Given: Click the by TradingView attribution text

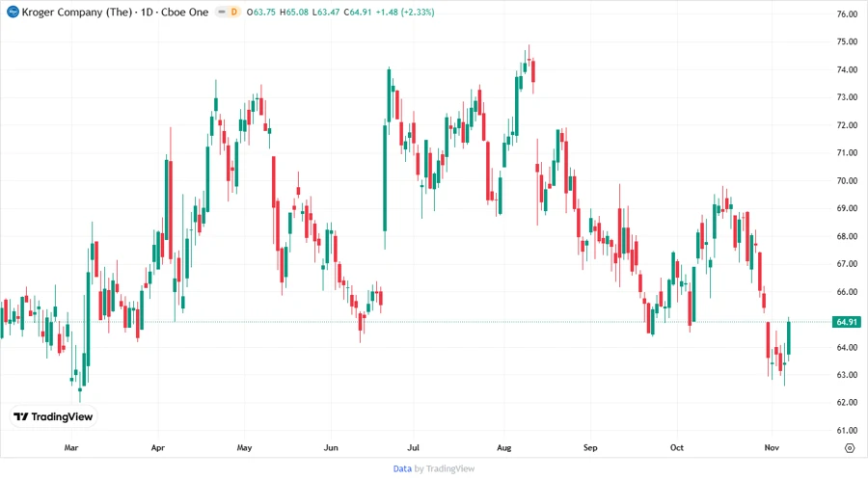Looking at the screenshot, I should (x=445, y=468).
